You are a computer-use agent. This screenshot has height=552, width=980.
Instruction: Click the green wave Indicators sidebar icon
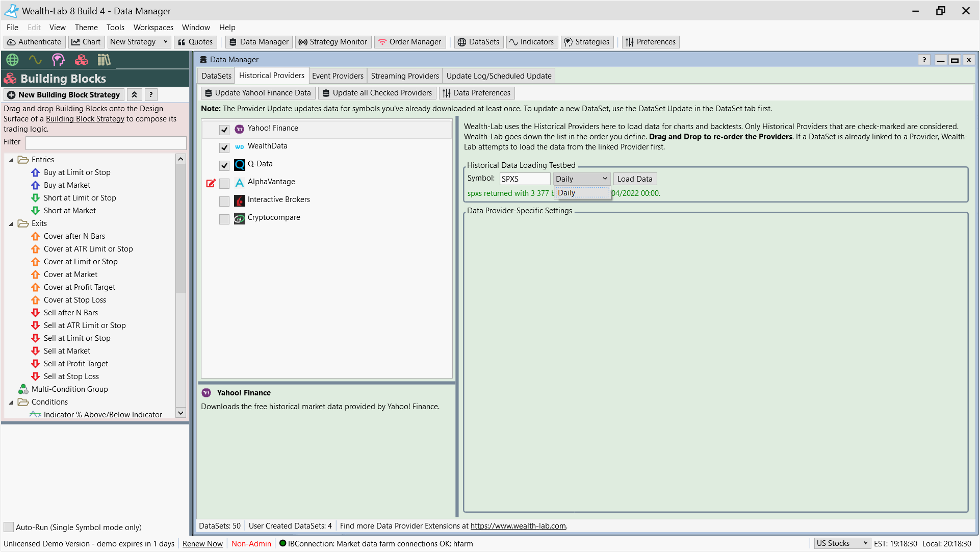[35, 60]
